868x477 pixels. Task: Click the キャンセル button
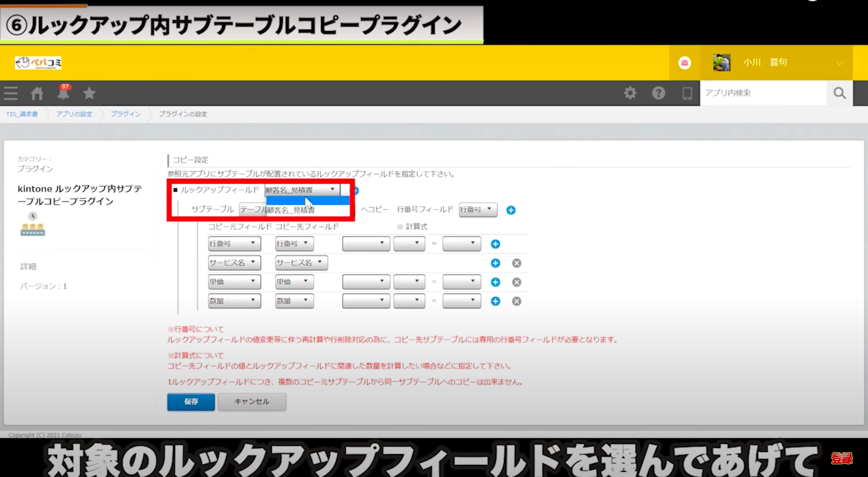coord(251,402)
